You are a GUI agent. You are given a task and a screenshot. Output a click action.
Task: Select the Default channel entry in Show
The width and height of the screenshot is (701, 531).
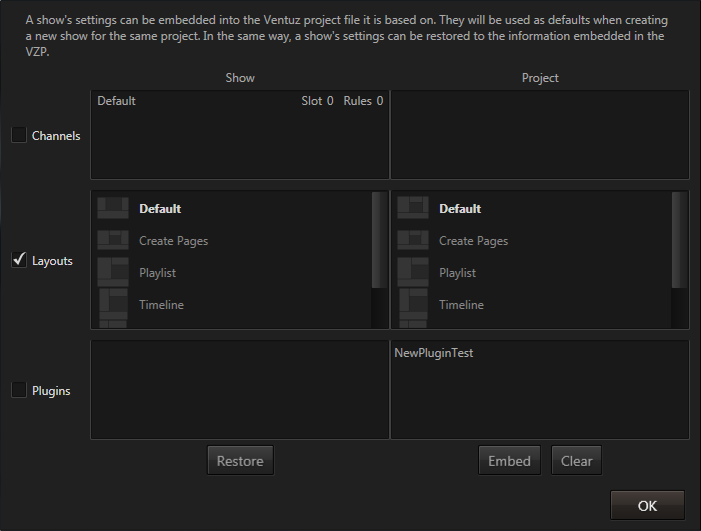(x=117, y=101)
